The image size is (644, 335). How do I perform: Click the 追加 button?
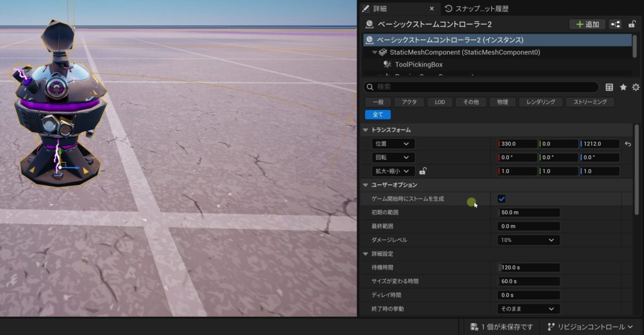(587, 25)
